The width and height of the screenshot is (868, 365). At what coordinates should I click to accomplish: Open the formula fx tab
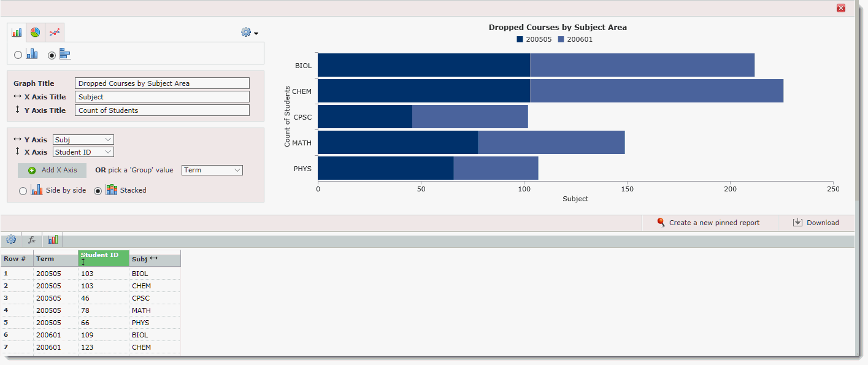coord(32,240)
